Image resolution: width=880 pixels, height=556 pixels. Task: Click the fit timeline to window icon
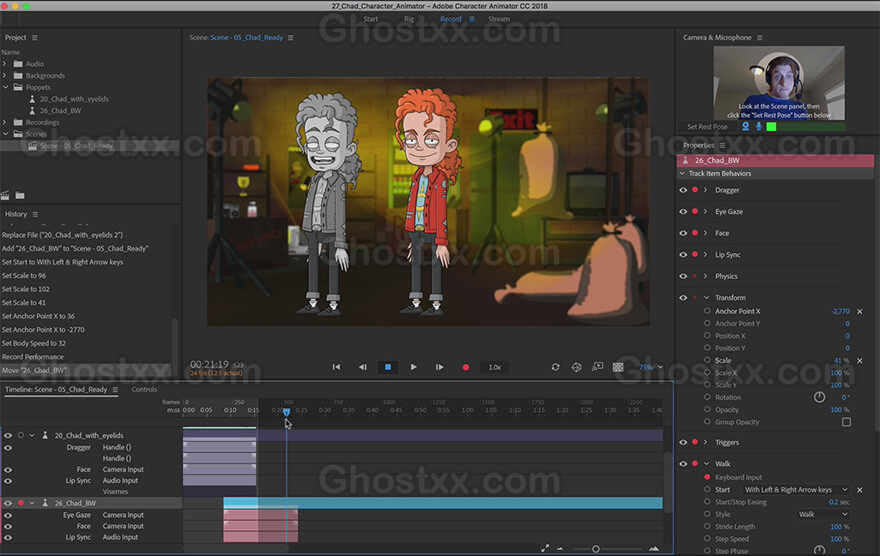tap(545, 548)
